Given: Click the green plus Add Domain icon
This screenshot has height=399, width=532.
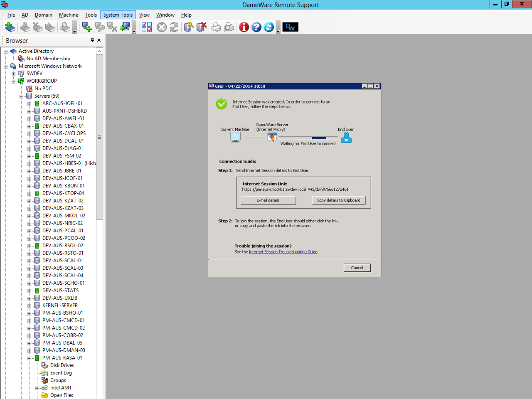Looking at the screenshot, I should [x=10, y=27].
